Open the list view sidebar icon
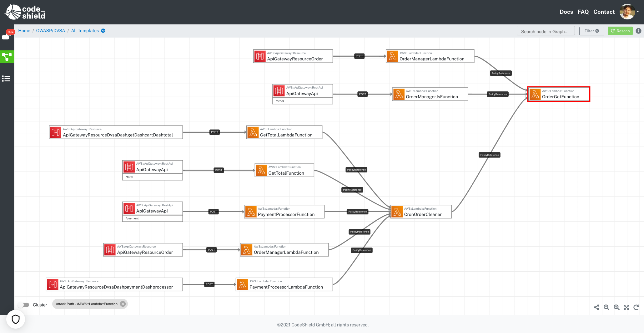 click(6, 79)
